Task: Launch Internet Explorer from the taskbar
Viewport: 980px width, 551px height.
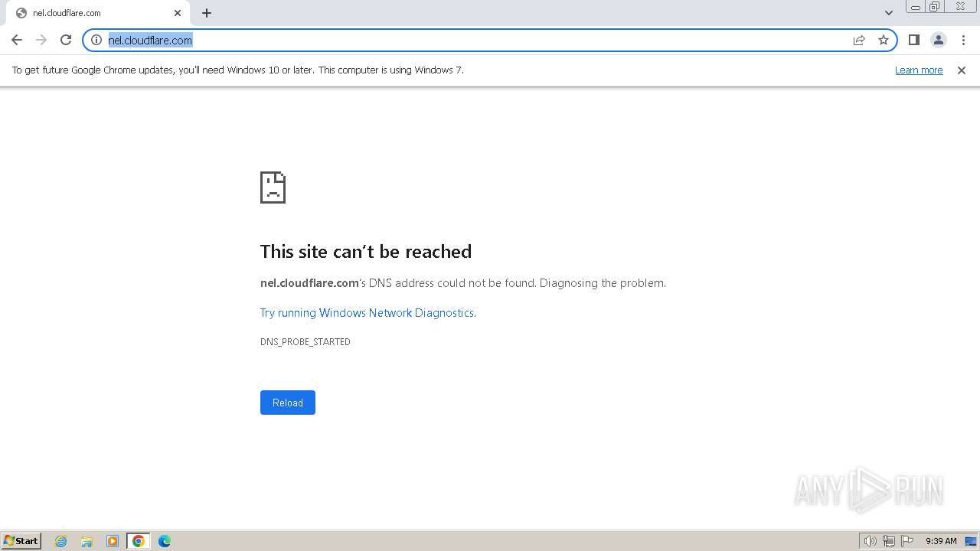Action: click(x=61, y=541)
